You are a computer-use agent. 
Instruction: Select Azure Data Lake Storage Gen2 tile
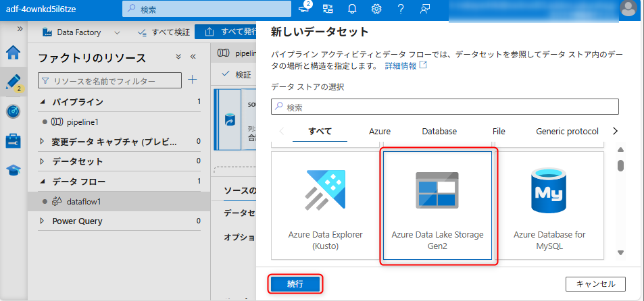point(437,205)
